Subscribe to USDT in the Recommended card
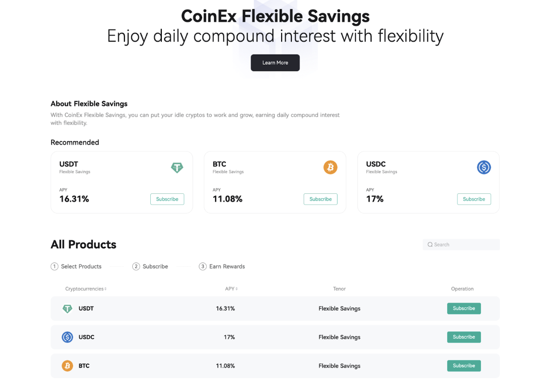Image resolution: width=542 pixels, height=392 pixels. pyautogui.click(x=167, y=199)
